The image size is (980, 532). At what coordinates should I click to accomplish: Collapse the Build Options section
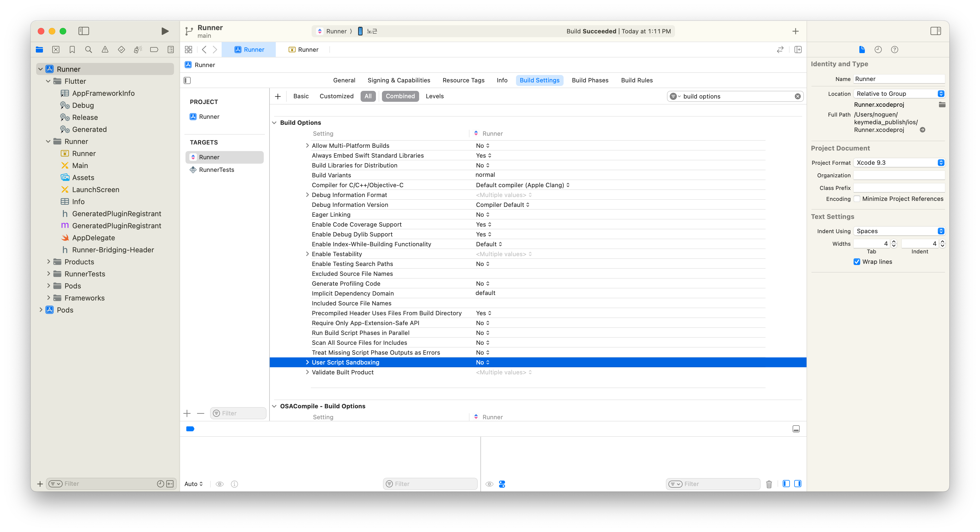(274, 123)
